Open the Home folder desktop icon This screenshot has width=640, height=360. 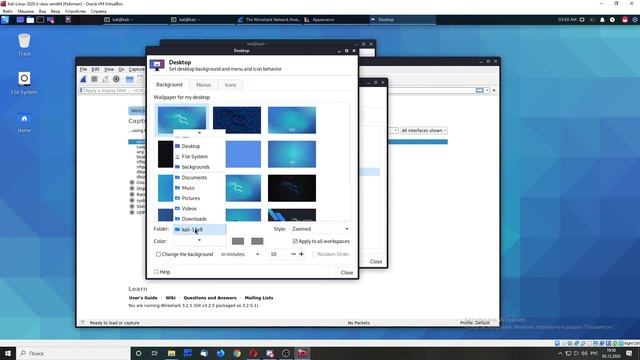click(x=24, y=122)
